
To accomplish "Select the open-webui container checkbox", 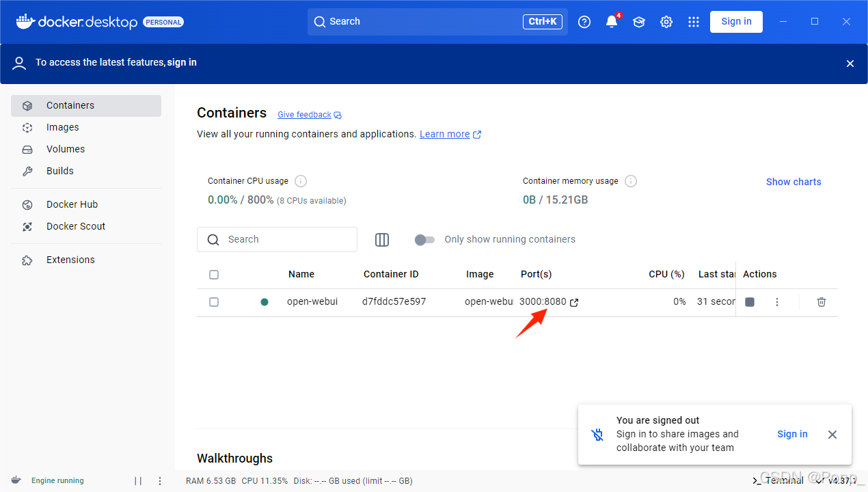I will click(x=214, y=302).
